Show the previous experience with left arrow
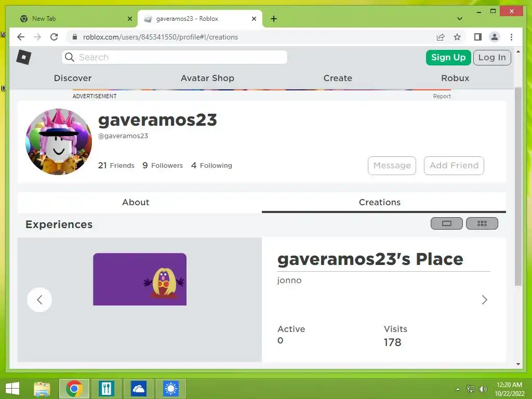The height and width of the screenshot is (399, 532). [39, 300]
